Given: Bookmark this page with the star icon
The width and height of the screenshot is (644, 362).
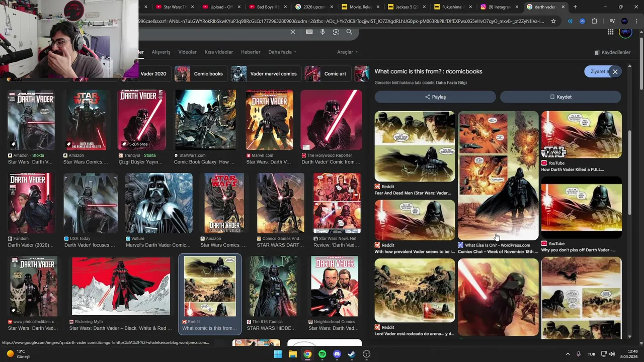Looking at the screenshot, I should pos(553,21).
